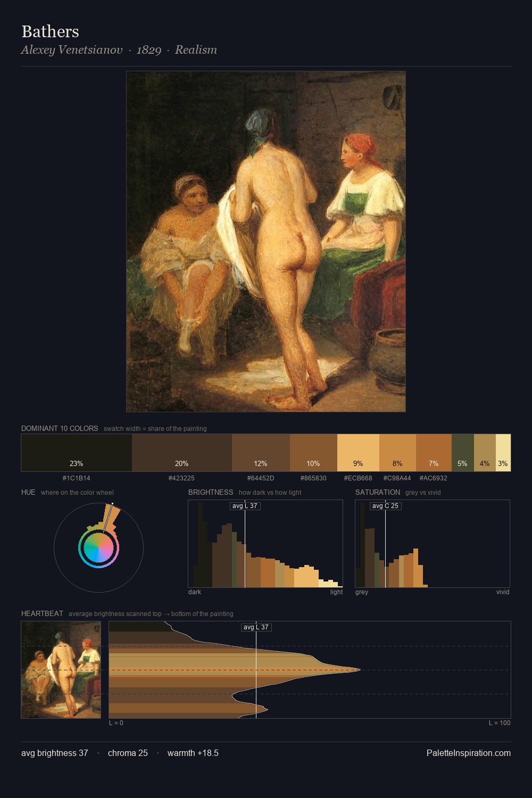Choose the 8% ochre swatch
The height and width of the screenshot is (798, 532).
pyautogui.click(x=397, y=453)
